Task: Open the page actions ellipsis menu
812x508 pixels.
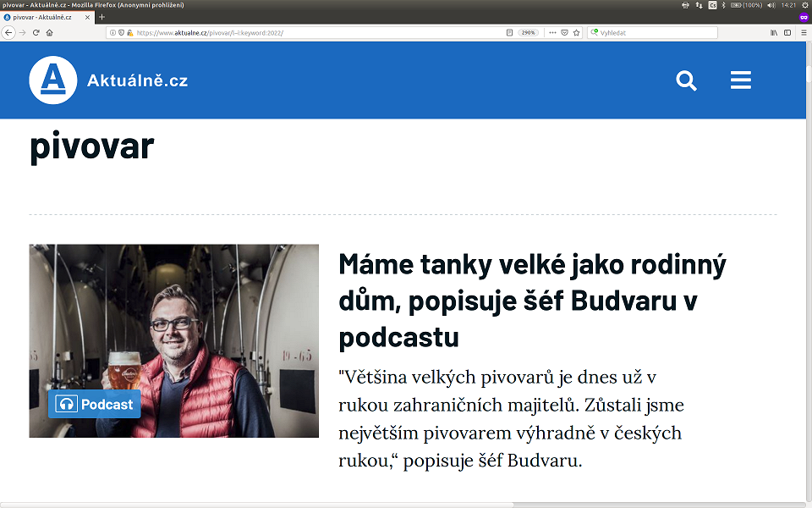Action: click(x=553, y=32)
